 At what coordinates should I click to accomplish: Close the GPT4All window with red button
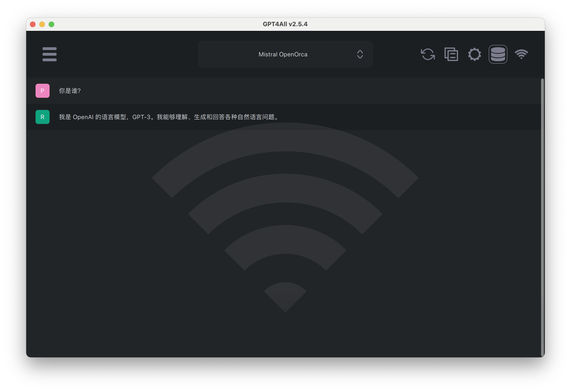tap(33, 24)
